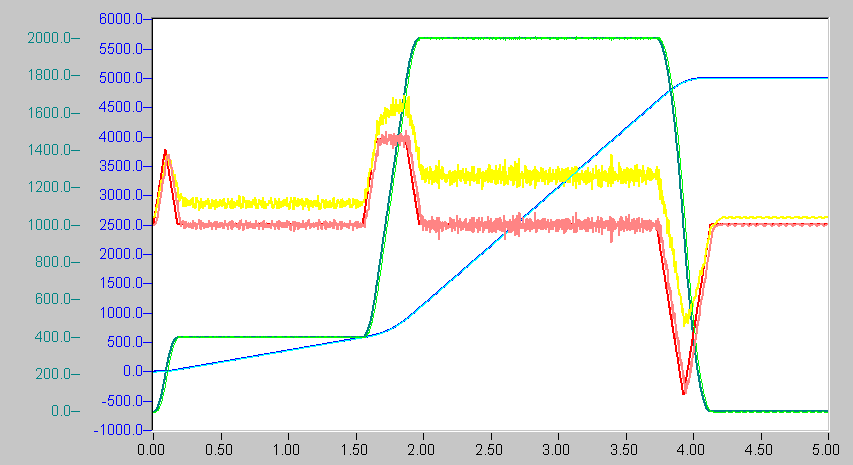Viewport: 853px width, 465px height.
Task: Click the 1500.0 blue axis label
Action: 120,283
